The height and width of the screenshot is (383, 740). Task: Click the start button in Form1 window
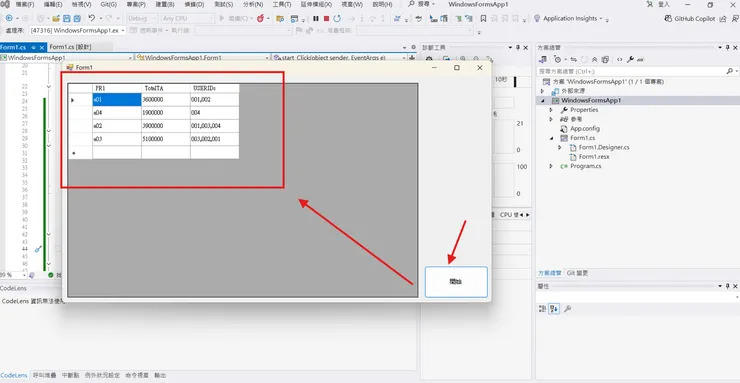click(x=456, y=282)
